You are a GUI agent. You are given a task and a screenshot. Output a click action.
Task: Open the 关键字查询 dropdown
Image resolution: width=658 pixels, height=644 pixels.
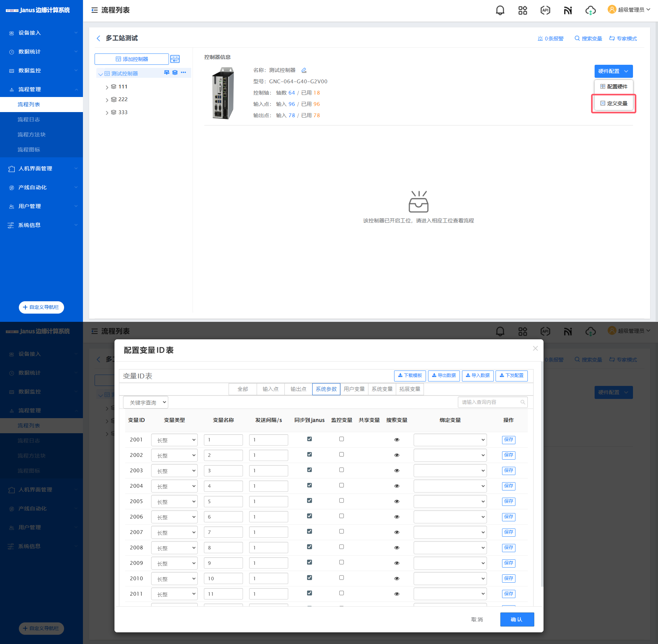[146, 402]
